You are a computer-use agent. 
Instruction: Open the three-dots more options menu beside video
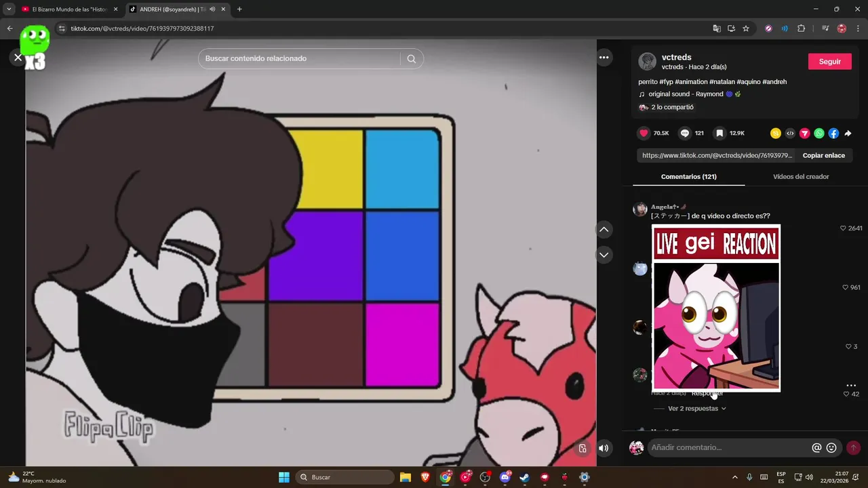[x=604, y=58]
